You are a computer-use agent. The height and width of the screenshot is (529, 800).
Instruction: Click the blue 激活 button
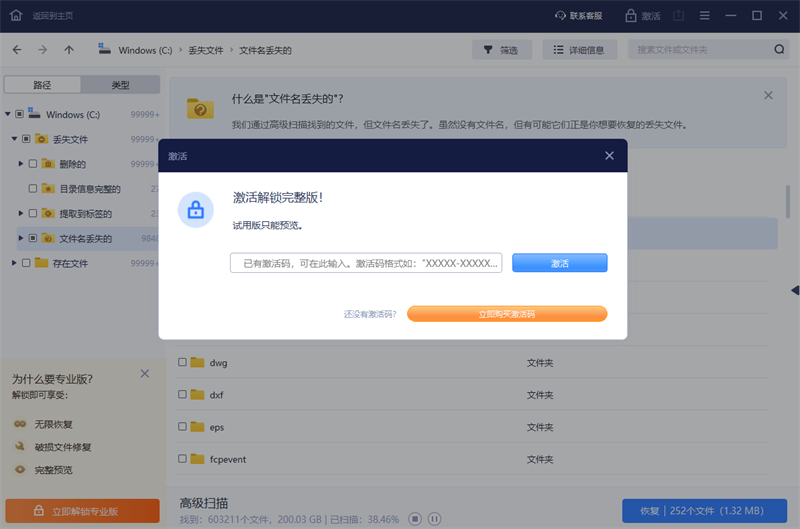(x=560, y=263)
